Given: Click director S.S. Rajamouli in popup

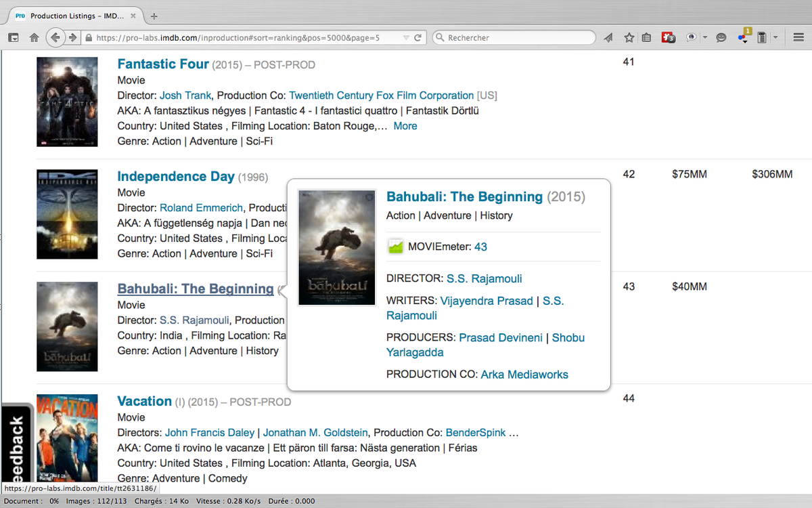Looking at the screenshot, I should (484, 279).
